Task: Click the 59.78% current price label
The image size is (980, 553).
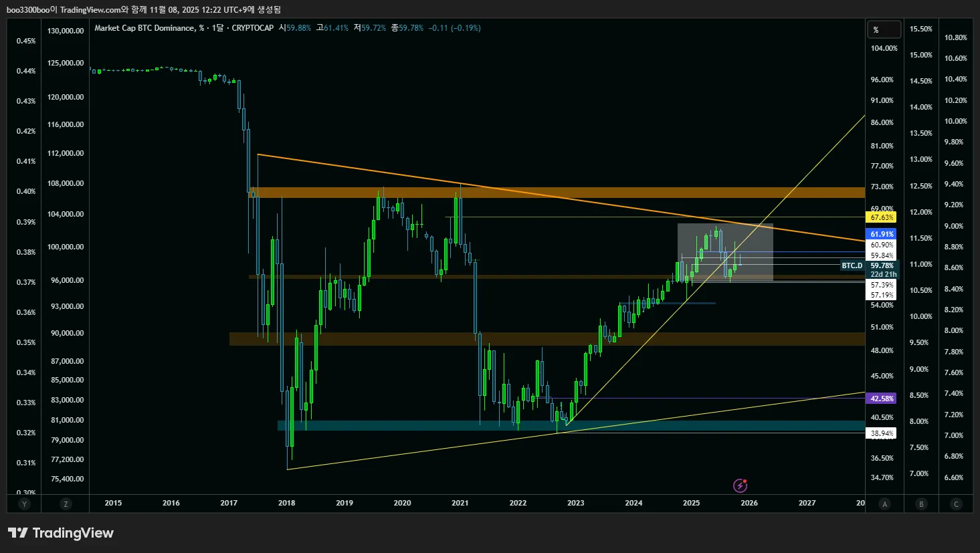Action: click(882, 265)
